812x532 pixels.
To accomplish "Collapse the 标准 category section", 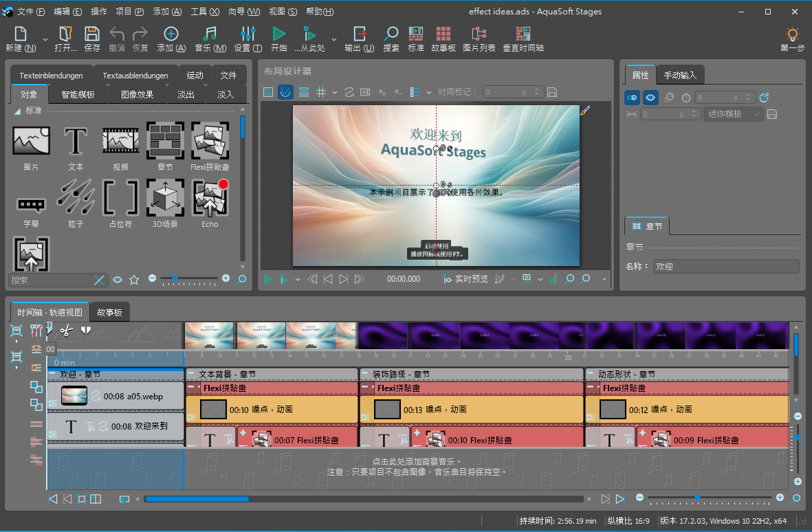I will coord(17,111).
